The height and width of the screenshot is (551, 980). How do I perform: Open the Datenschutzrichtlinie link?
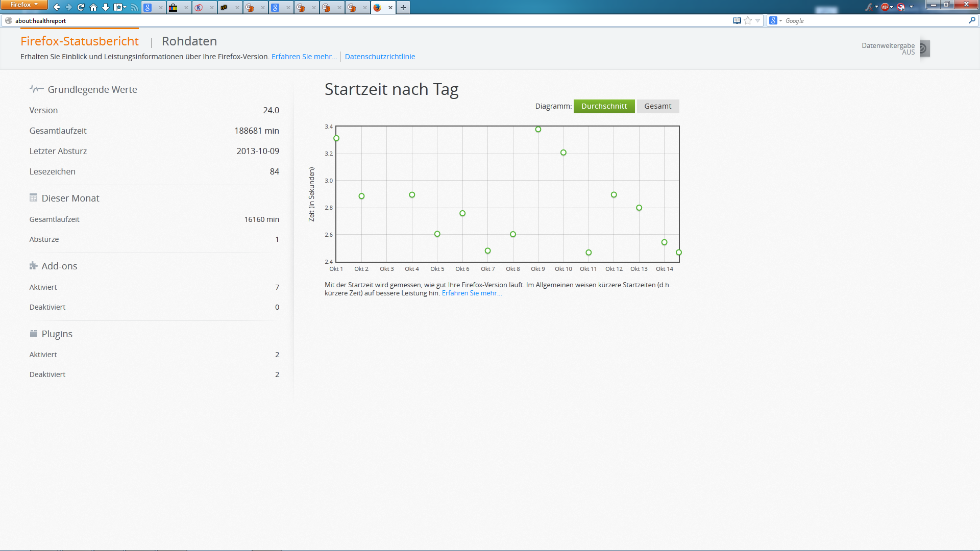[x=380, y=57]
